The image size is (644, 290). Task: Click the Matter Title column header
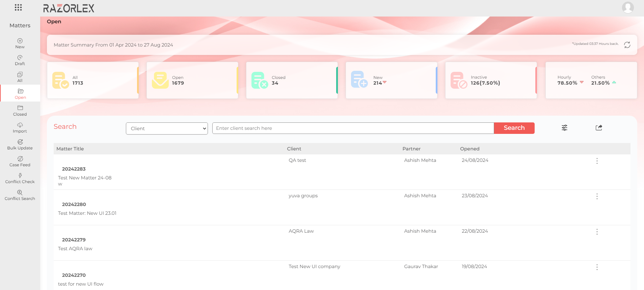(x=70, y=149)
